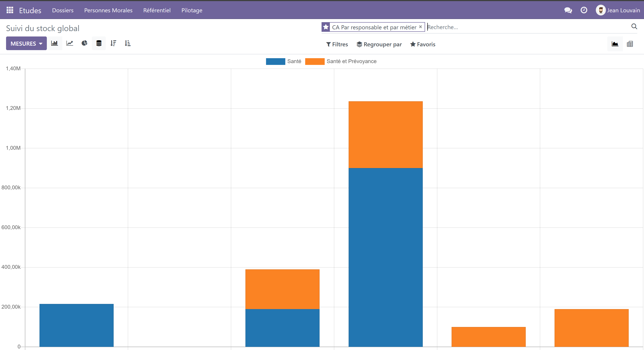This screenshot has height=350, width=644.
Task: Switch to line chart mode
Action: (x=69, y=43)
